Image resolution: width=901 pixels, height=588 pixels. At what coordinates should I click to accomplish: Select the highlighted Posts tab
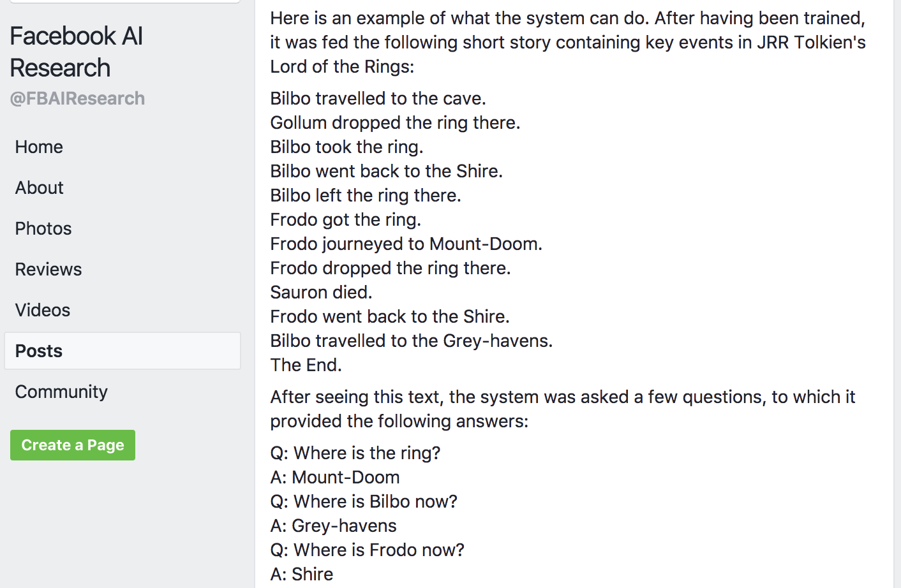[123, 351]
